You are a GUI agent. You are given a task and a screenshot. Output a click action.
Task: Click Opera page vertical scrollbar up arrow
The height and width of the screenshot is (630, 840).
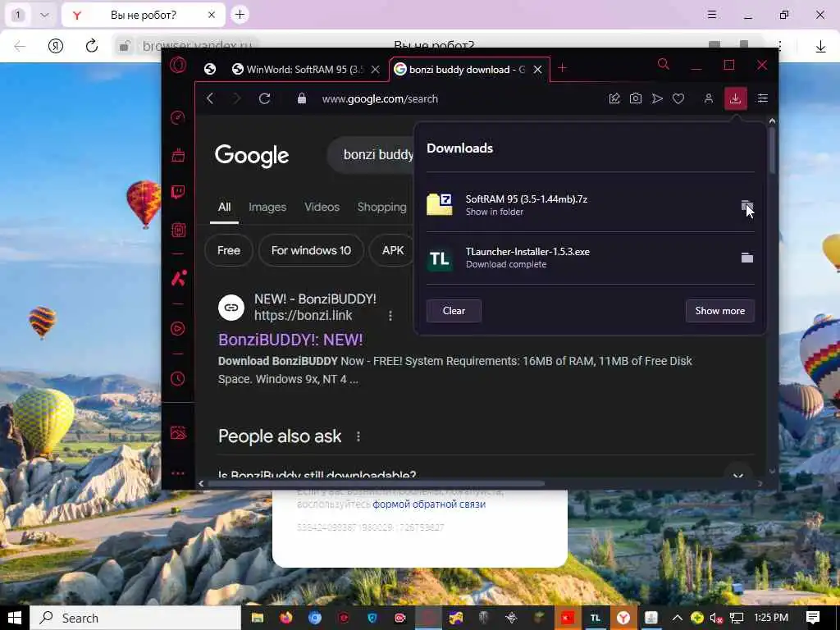pos(772,121)
